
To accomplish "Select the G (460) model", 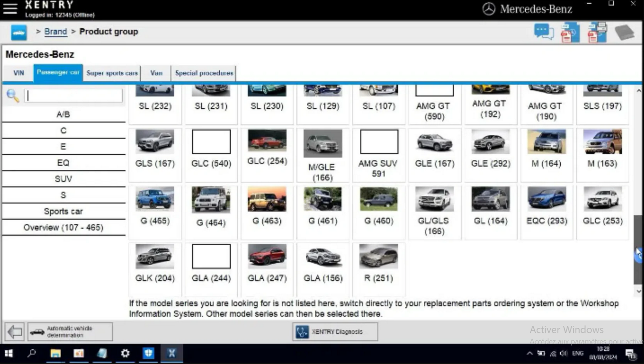I will pyautogui.click(x=379, y=212).
